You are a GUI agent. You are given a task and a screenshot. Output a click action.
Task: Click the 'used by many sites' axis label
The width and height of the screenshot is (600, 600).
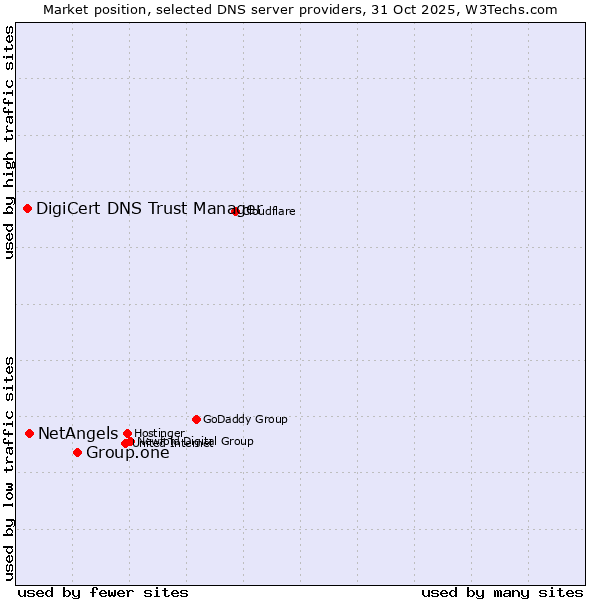click(502, 592)
